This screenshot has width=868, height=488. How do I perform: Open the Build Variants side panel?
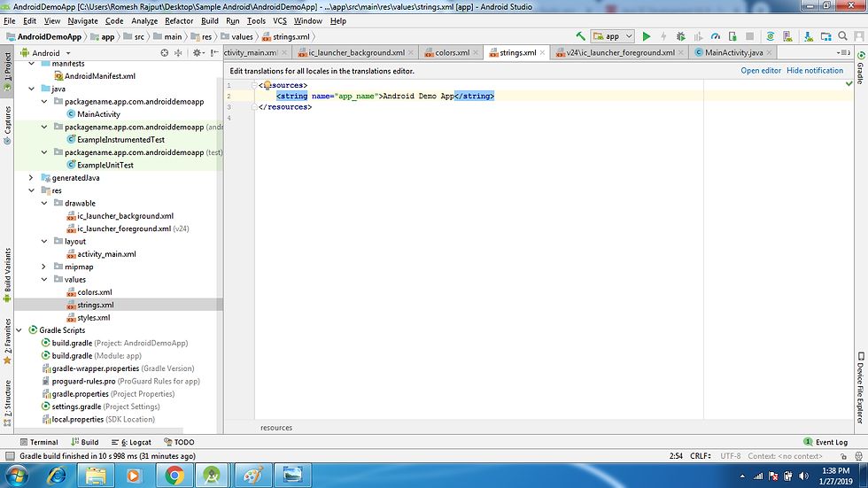pyautogui.click(x=7, y=275)
